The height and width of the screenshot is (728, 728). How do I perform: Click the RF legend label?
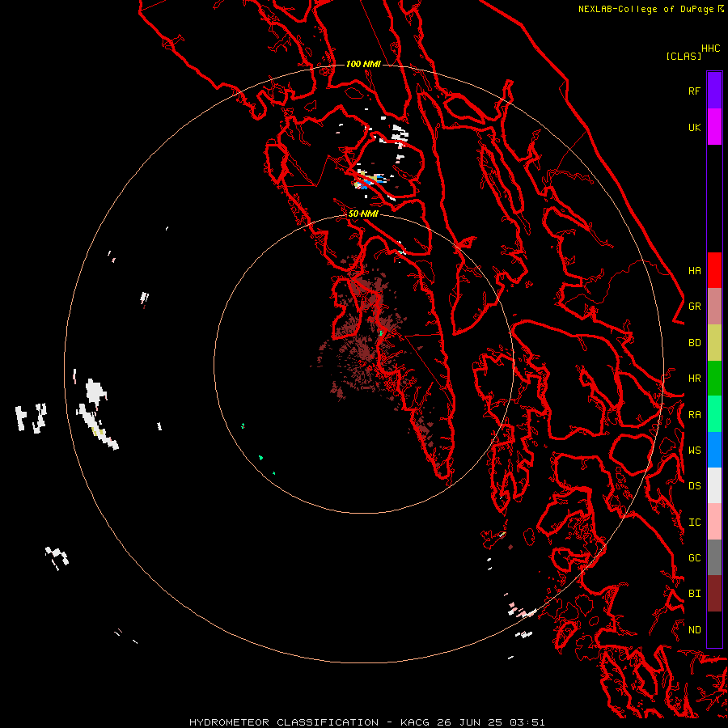[x=694, y=91]
